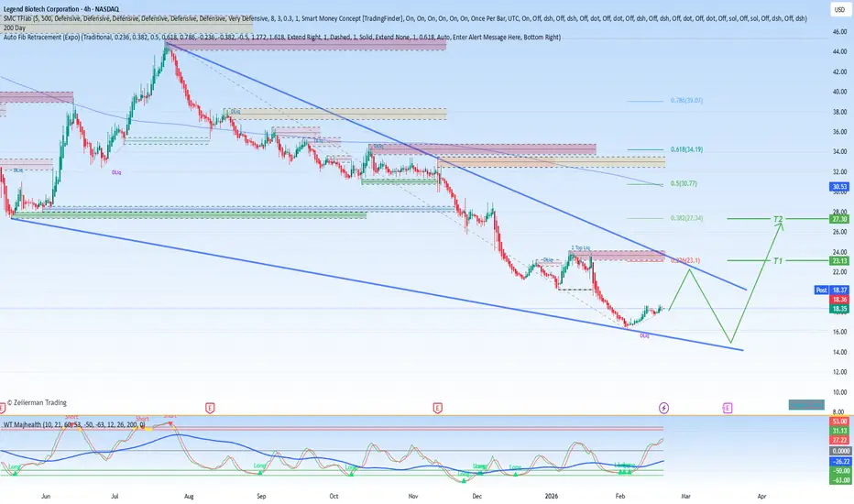Click the lightning bolt event icon
This screenshot has width=854, height=504.
pyautogui.click(x=663, y=408)
